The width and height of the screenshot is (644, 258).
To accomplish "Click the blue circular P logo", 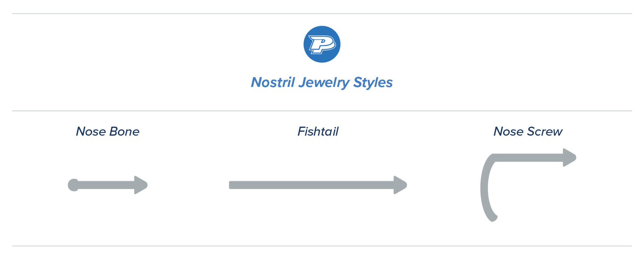I will tap(322, 44).
